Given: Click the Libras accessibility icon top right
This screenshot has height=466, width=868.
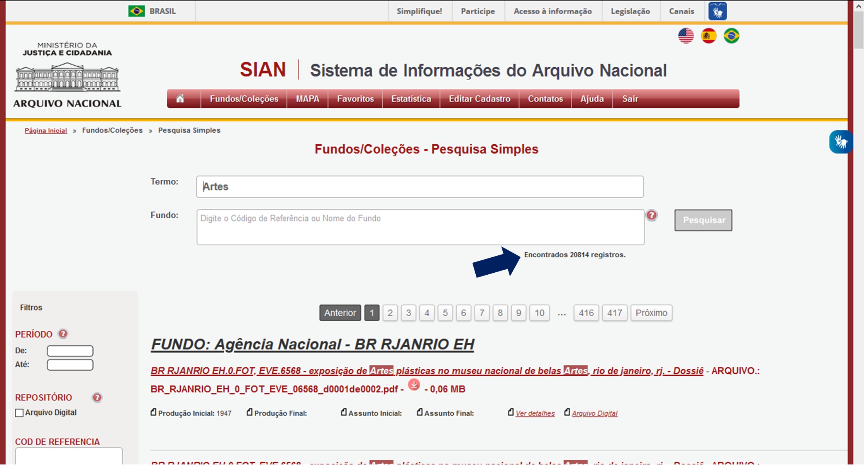Looking at the screenshot, I should 717,11.
